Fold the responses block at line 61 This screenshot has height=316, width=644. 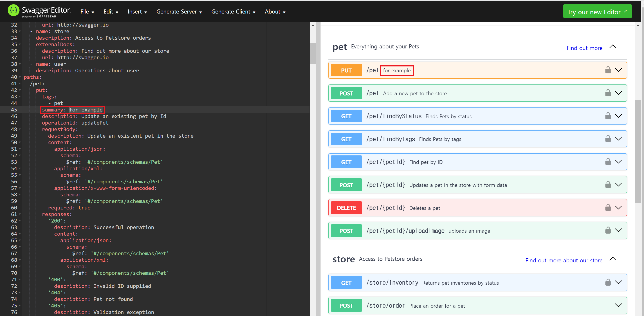20,214
